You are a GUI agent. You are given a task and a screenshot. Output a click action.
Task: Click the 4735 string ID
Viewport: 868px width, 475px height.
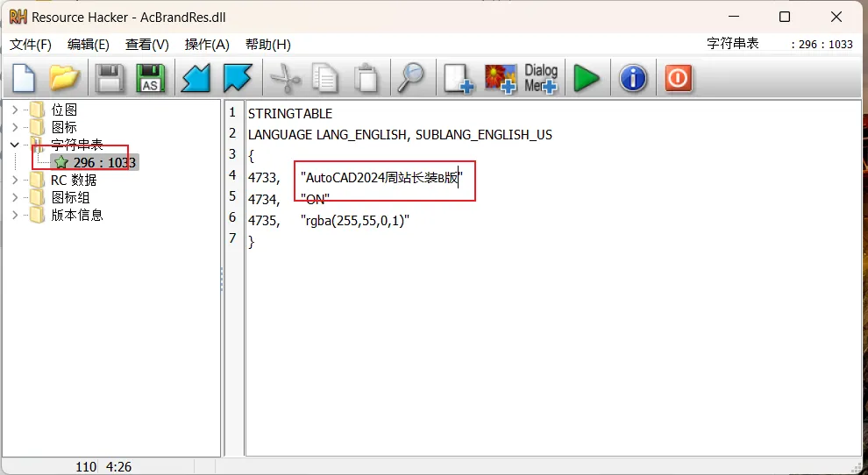click(264, 220)
